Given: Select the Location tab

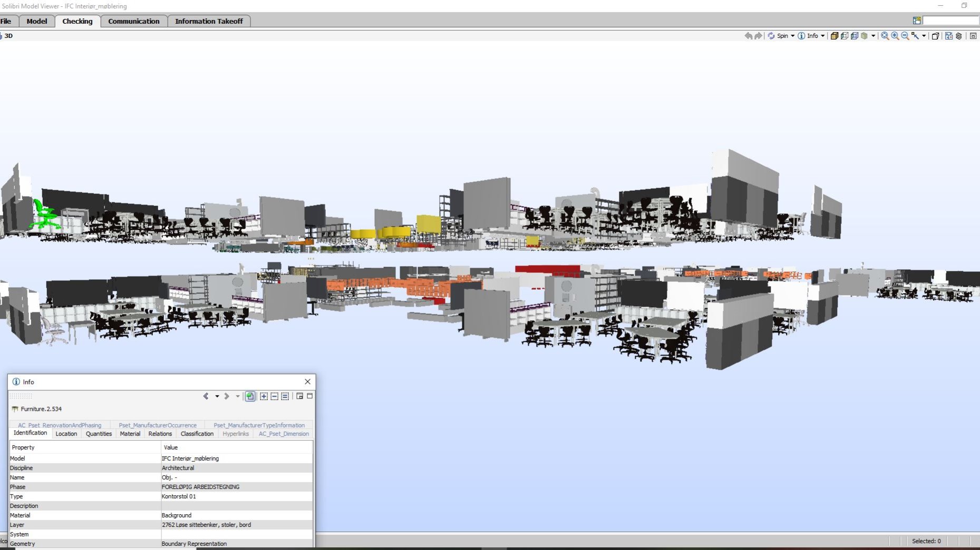Looking at the screenshot, I should 66,434.
